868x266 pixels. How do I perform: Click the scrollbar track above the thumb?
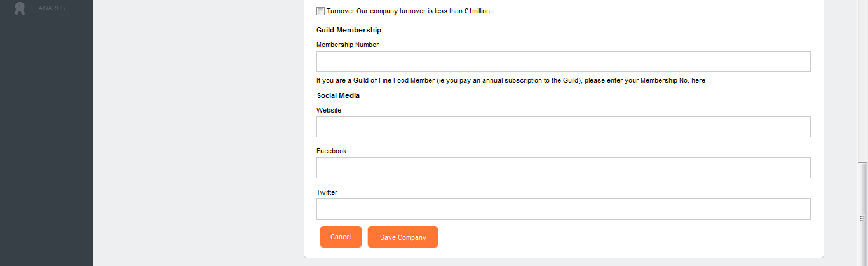coord(862,81)
